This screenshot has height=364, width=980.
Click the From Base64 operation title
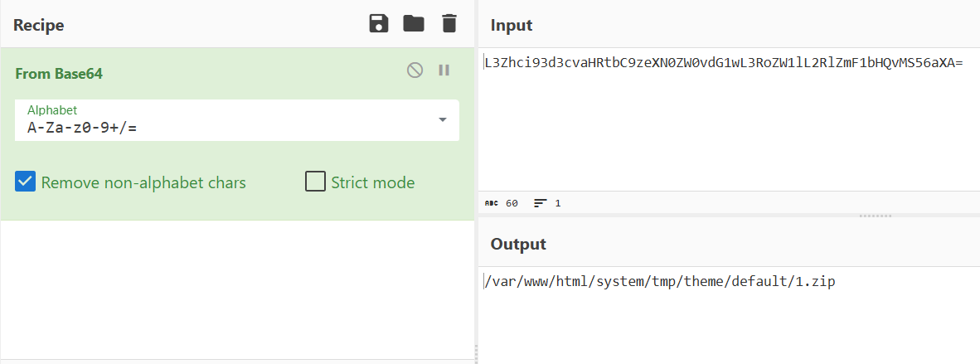[59, 74]
